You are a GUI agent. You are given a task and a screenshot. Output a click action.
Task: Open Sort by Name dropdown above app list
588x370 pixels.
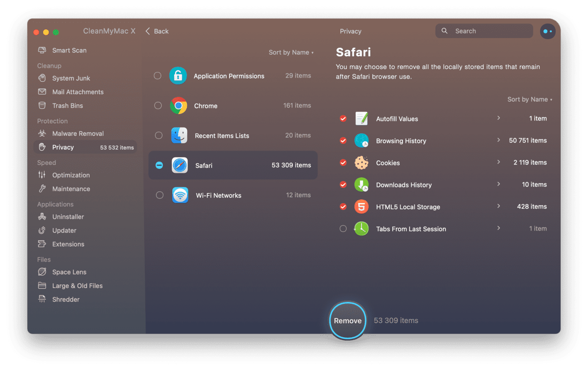tap(291, 52)
